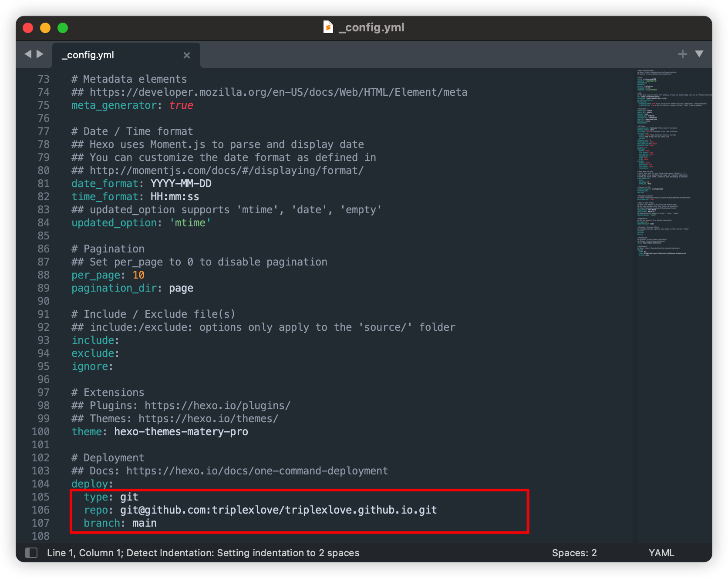
Task: Select the _config.yml tab
Action: pyautogui.click(x=126, y=55)
